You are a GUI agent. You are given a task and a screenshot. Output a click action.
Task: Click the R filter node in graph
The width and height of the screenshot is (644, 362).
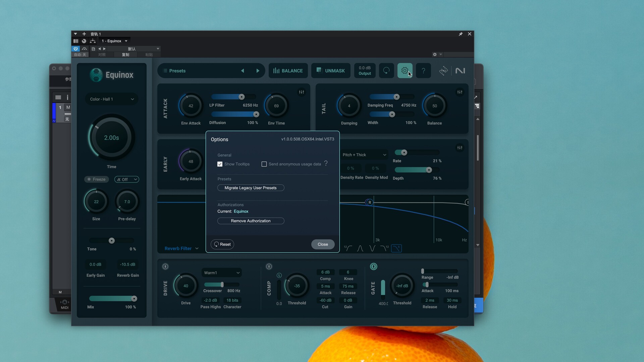(x=370, y=202)
